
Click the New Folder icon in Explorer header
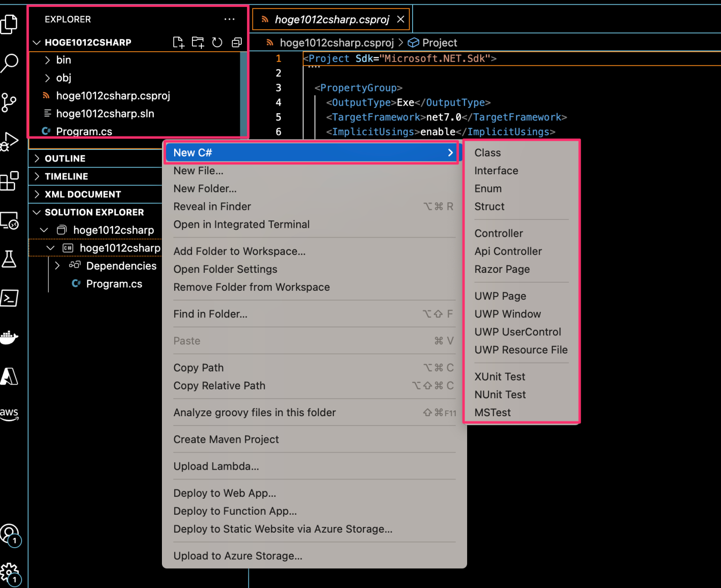point(198,42)
